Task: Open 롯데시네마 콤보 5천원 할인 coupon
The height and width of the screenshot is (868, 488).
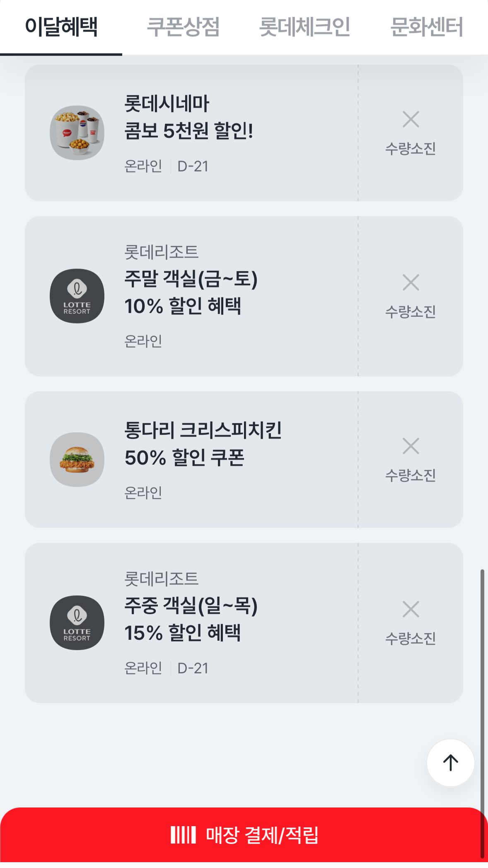Action: click(x=188, y=117)
